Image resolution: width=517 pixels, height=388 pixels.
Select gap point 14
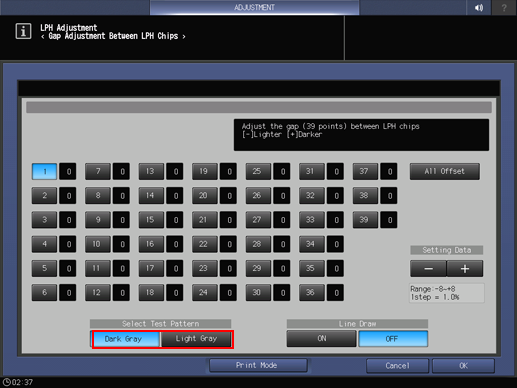[151, 196]
